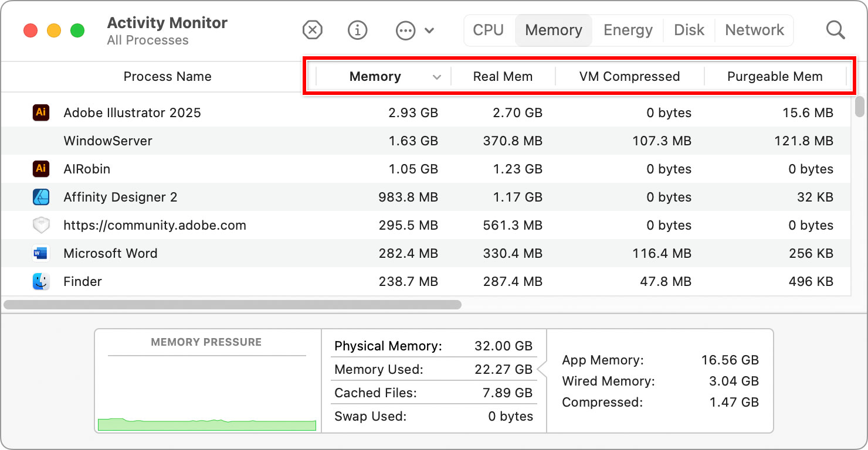Click the Finder app icon
This screenshot has width=868, height=450.
point(41,281)
